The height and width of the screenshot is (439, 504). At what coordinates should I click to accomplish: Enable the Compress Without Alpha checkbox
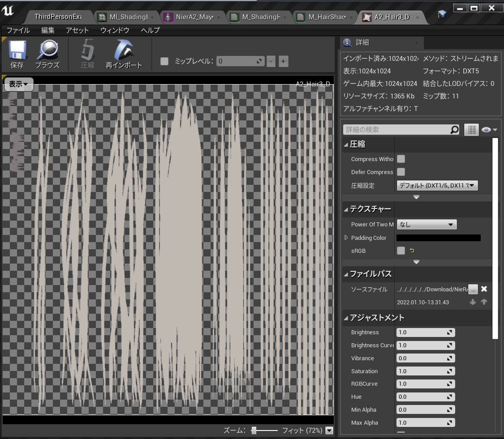(x=401, y=159)
